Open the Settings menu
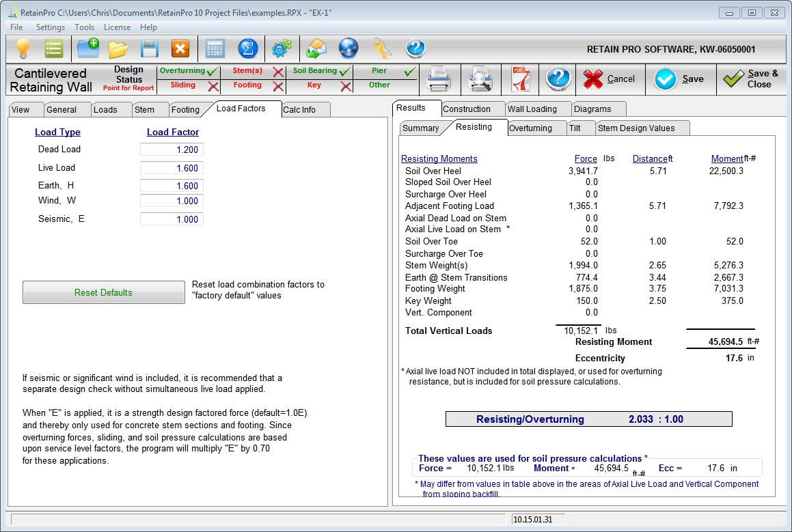The image size is (792, 532). pyautogui.click(x=51, y=27)
